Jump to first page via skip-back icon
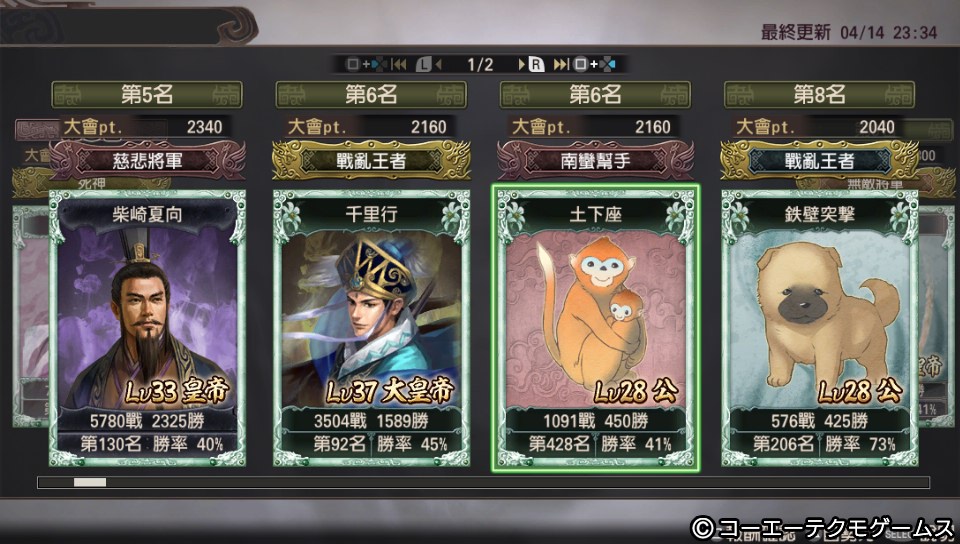 pyautogui.click(x=399, y=64)
